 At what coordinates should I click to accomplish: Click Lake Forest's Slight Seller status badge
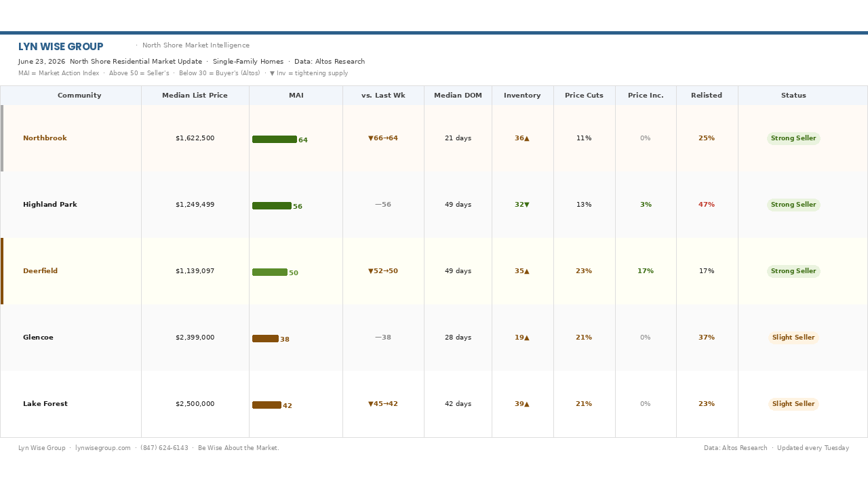tap(793, 404)
